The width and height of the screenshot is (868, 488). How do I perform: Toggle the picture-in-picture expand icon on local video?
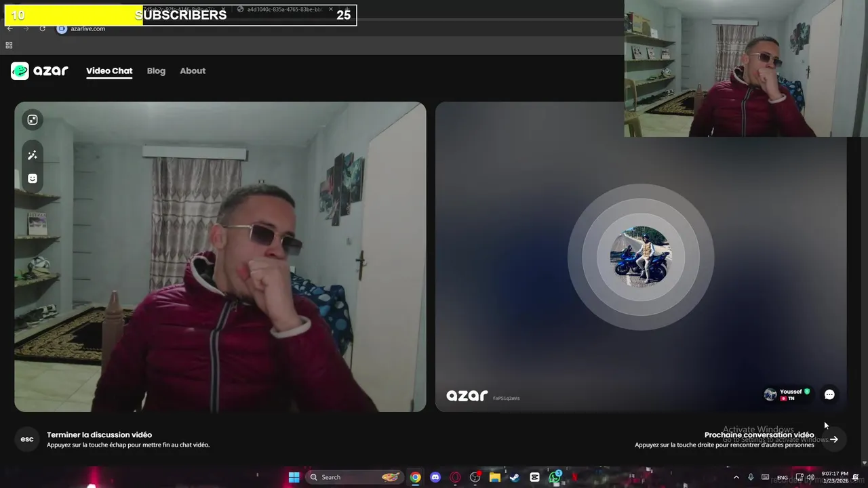point(33,120)
